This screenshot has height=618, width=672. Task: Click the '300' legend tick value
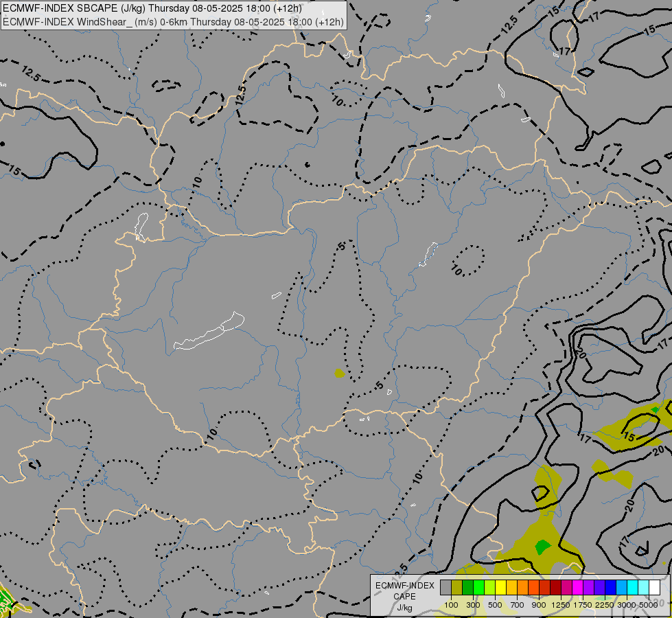coord(473,605)
